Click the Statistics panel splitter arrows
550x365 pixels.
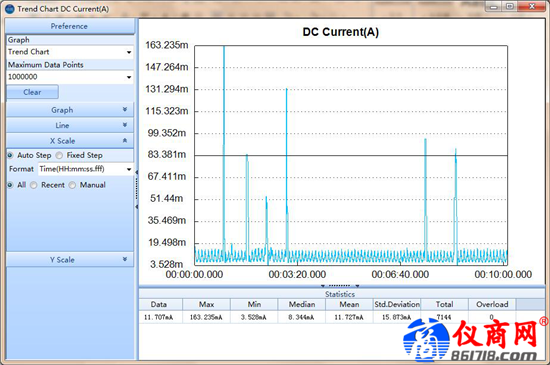(x=340, y=286)
